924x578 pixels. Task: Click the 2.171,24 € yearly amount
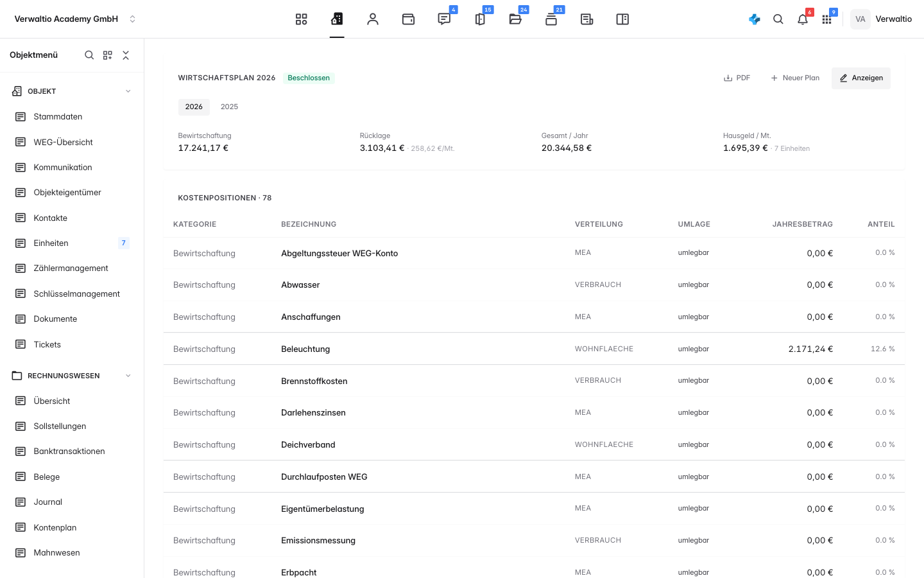(x=810, y=349)
